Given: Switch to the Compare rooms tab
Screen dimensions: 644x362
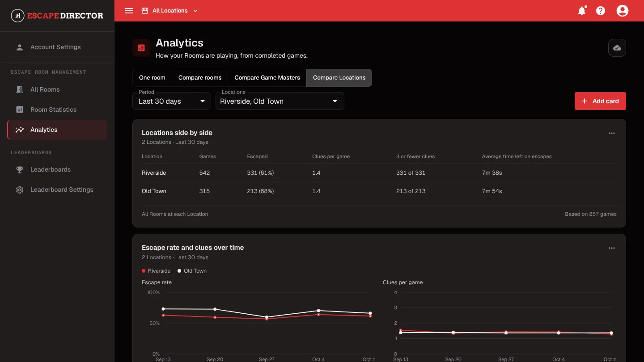Looking at the screenshot, I should 200,78.
